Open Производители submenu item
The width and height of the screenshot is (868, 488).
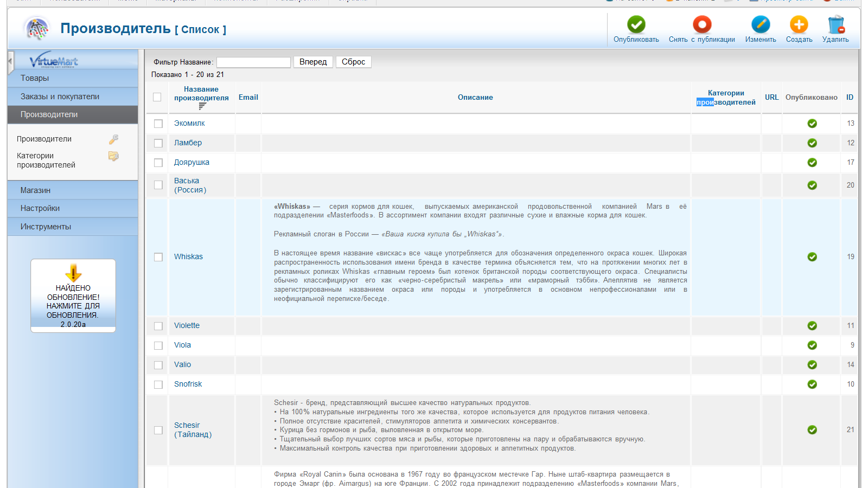pos(44,139)
